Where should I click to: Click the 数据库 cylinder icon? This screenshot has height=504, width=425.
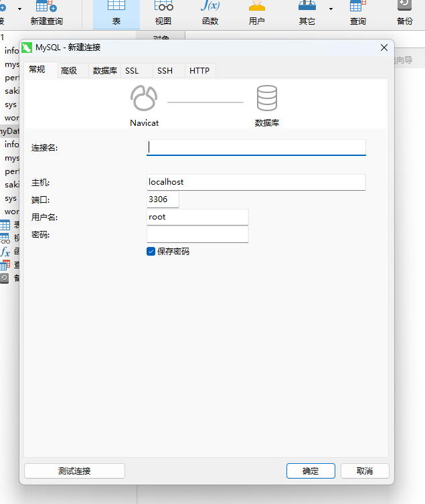pyautogui.click(x=267, y=98)
